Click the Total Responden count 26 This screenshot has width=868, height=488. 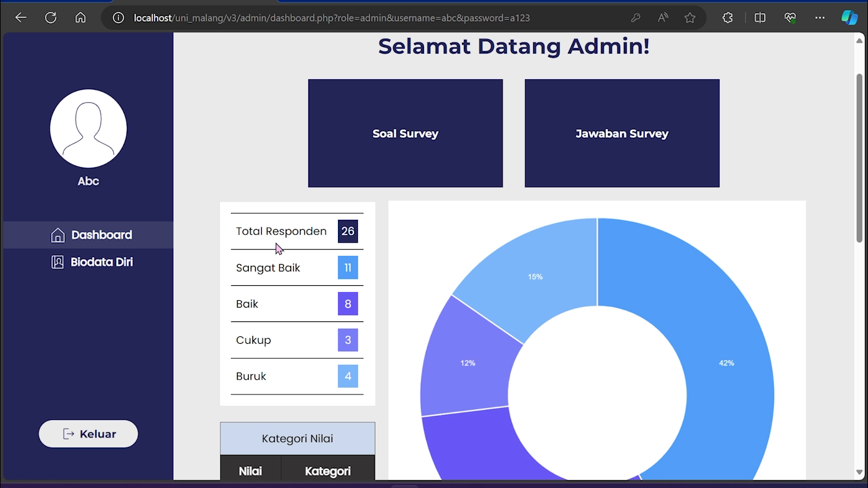click(348, 232)
